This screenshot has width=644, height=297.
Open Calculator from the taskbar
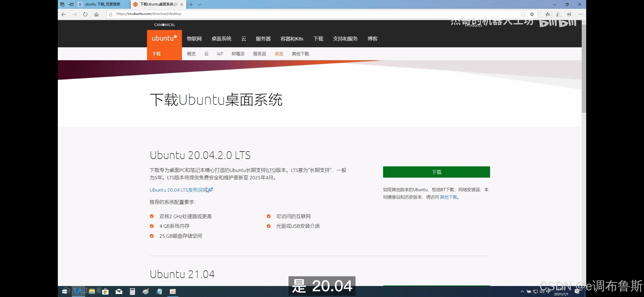[132, 291]
